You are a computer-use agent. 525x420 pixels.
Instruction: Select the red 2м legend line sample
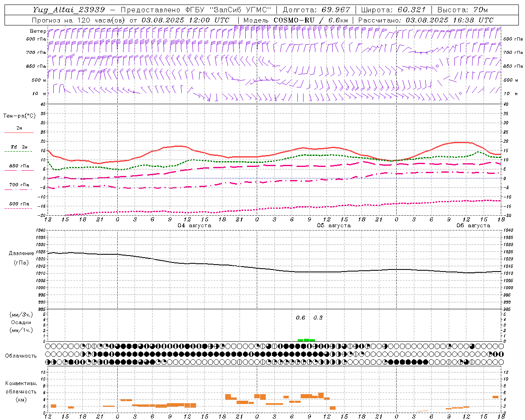[19, 133]
